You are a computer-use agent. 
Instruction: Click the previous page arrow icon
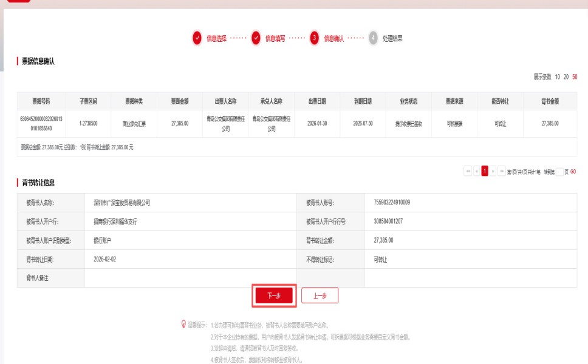pos(477,171)
